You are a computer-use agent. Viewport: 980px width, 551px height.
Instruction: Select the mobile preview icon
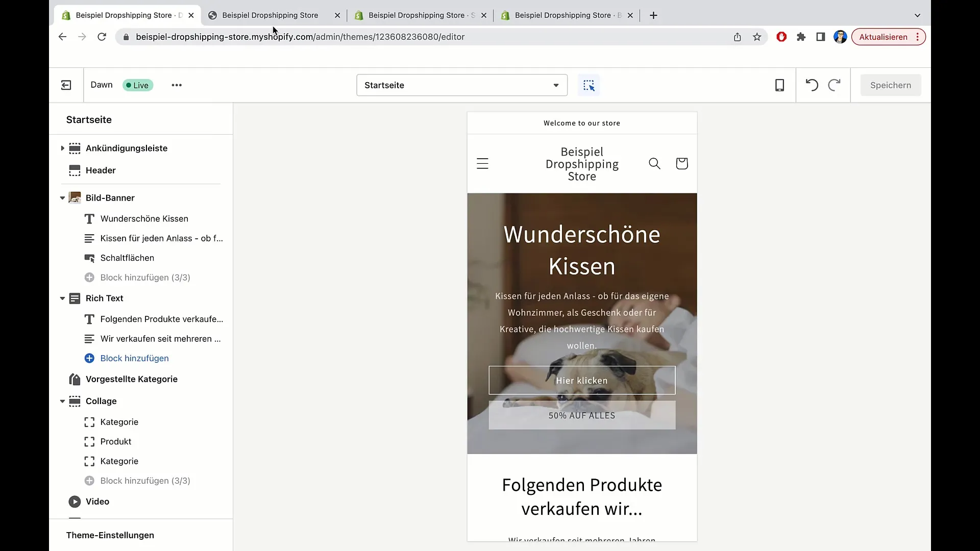pos(779,85)
